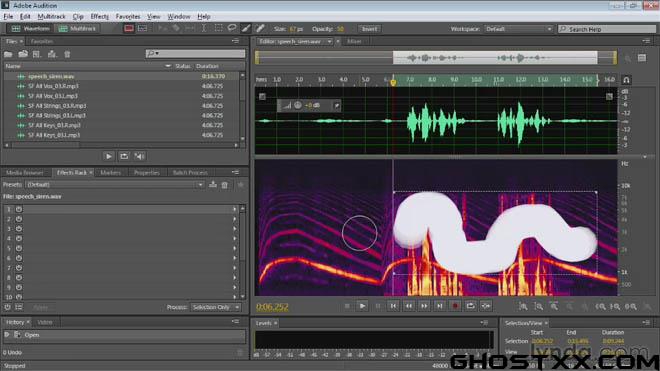Click the Invert button in toolbar
Screen dimensions: 660x371
point(370,29)
